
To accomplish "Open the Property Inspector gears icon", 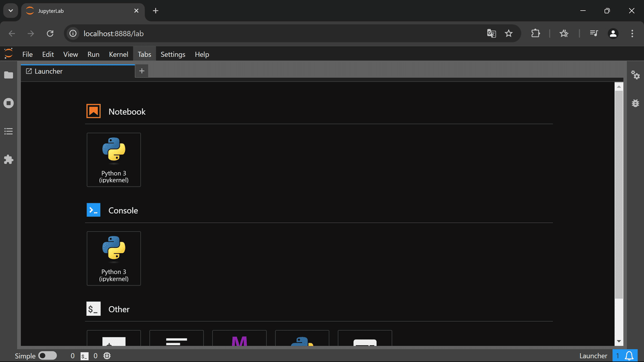I will point(635,75).
